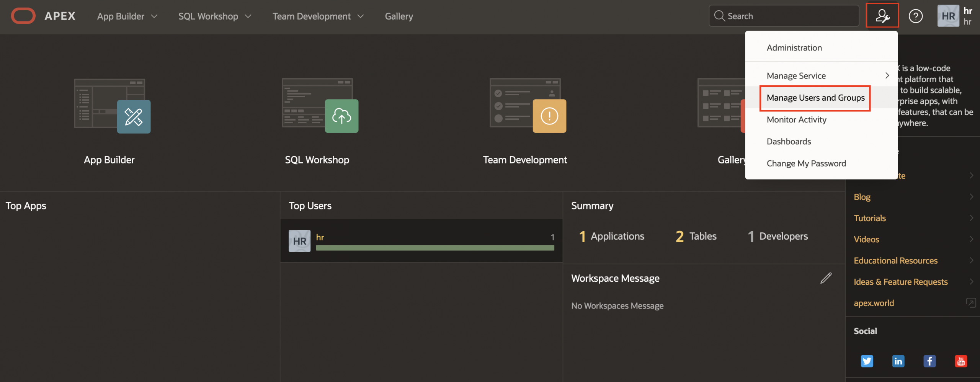Open the Twitter social icon
This screenshot has height=382, width=980.
[x=867, y=361]
